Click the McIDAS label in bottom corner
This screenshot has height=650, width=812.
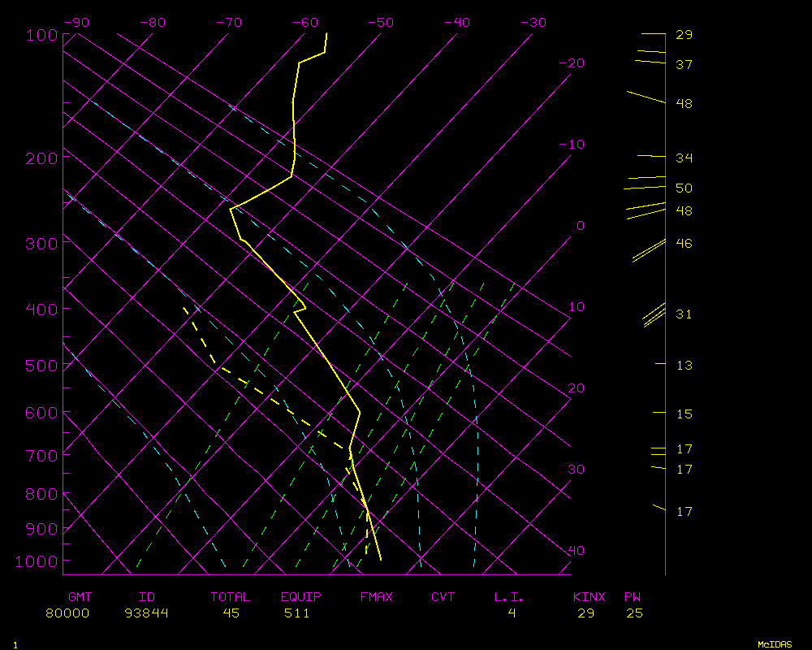pyautogui.click(x=775, y=643)
